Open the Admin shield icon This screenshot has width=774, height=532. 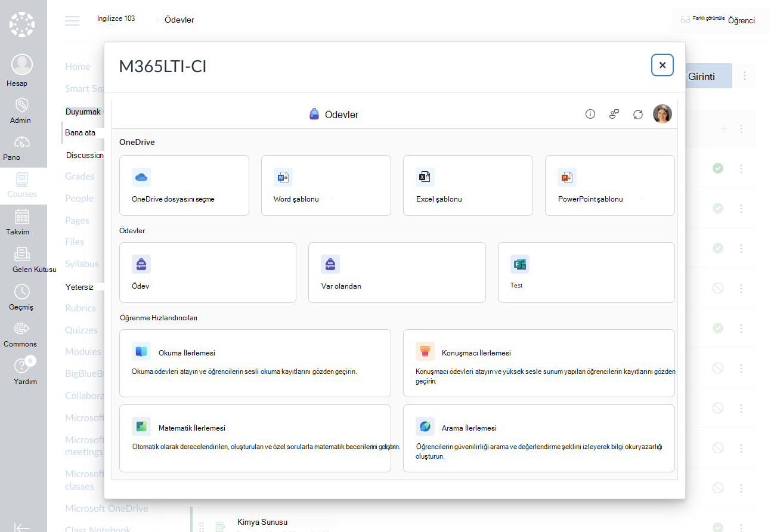22,105
